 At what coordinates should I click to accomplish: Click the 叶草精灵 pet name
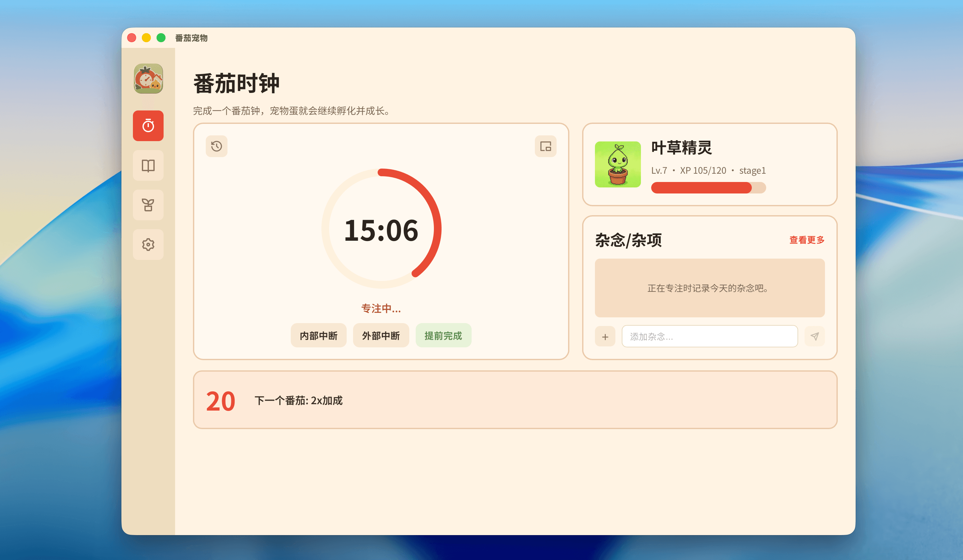point(682,148)
